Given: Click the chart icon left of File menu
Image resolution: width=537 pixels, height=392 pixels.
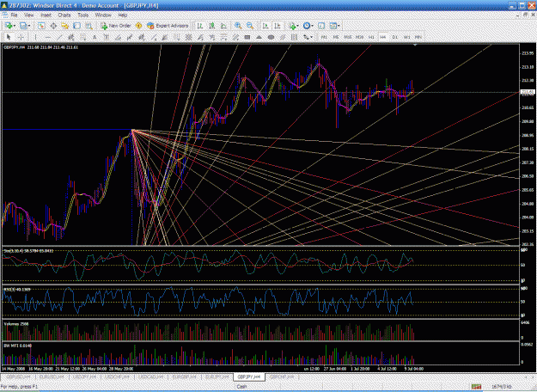Looking at the screenshot, I should (x=5, y=15).
